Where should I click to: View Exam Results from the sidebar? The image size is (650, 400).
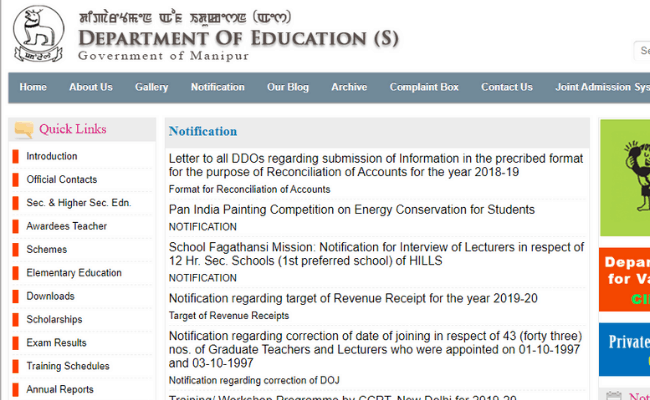click(57, 343)
